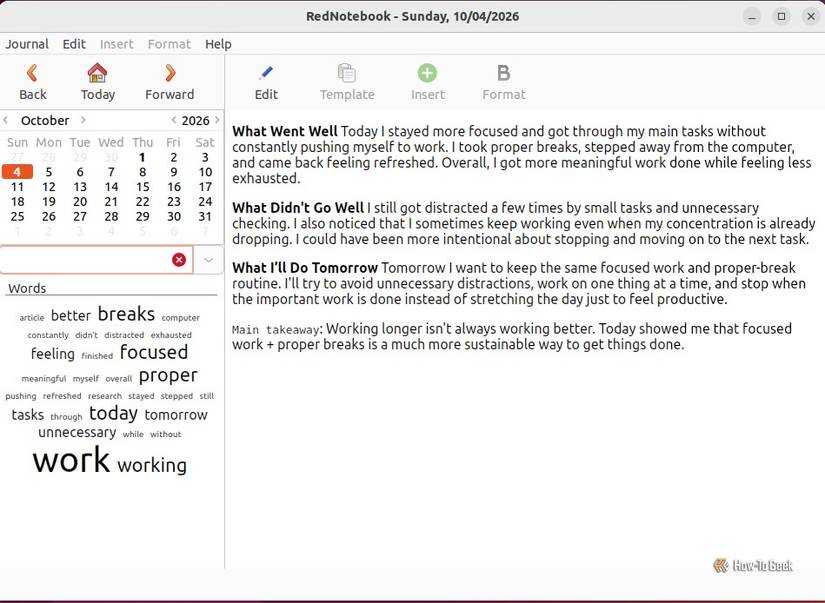Switch to Edit mode with pencil icon

(266, 82)
